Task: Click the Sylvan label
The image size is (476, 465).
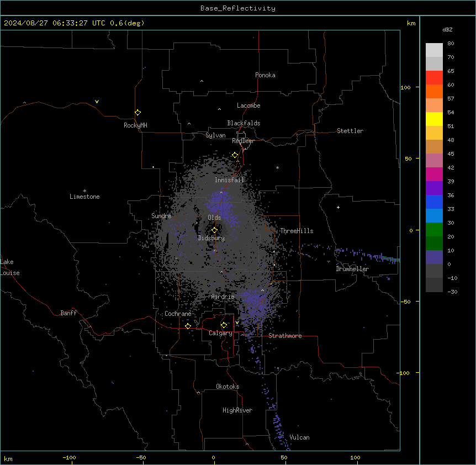Action: [x=215, y=135]
